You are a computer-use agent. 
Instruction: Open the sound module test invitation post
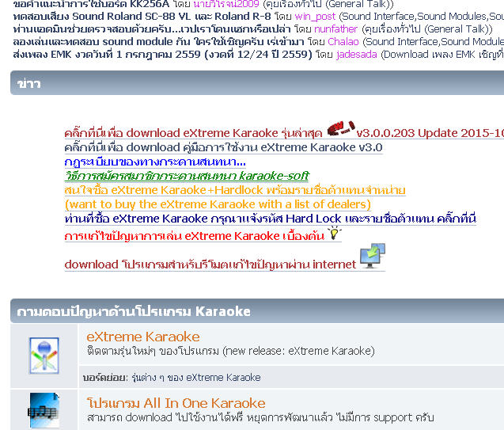tap(159, 42)
